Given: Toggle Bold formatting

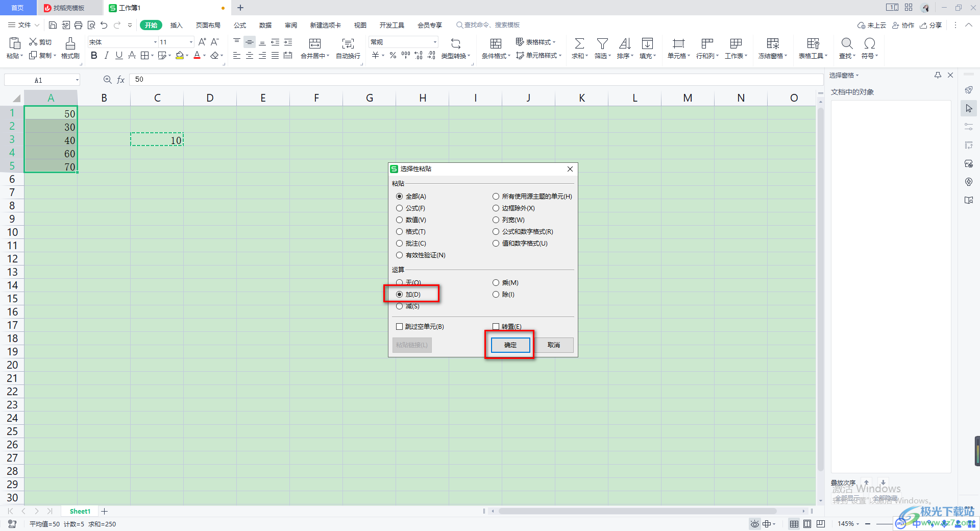Looking at the screenshot, I should click(94, 56).
